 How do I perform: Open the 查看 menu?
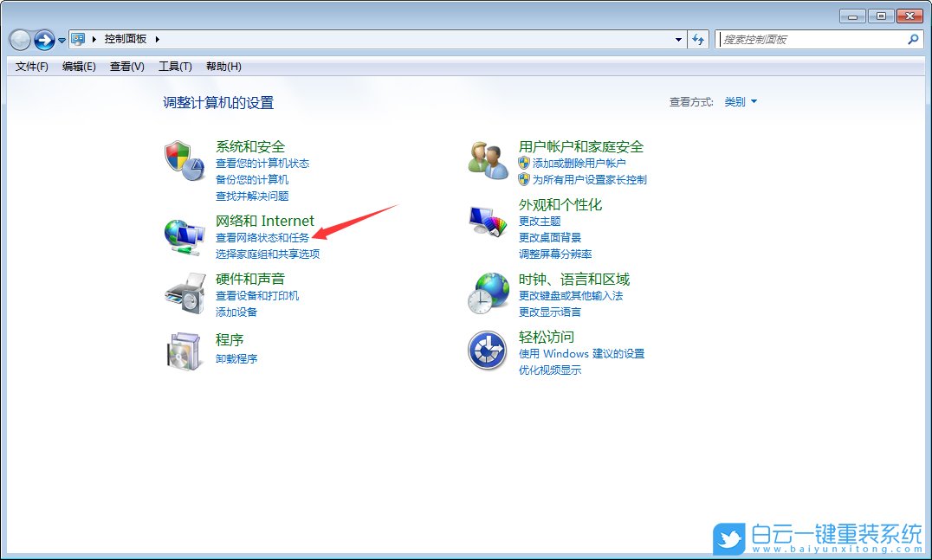click(x=126, y=66)
